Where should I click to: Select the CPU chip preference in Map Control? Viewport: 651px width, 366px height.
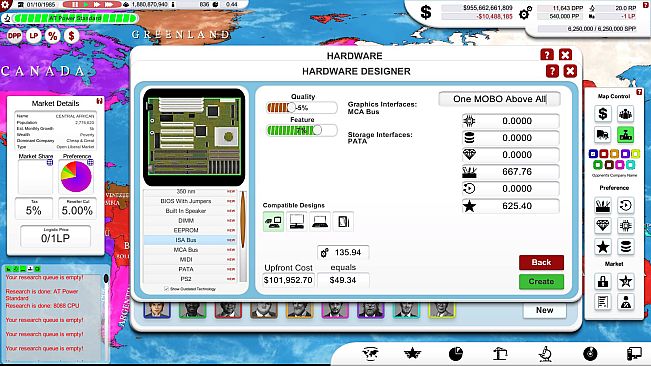(625, 226)
